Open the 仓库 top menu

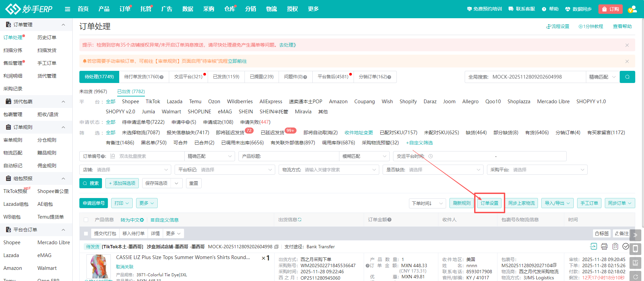click(230, 9)
